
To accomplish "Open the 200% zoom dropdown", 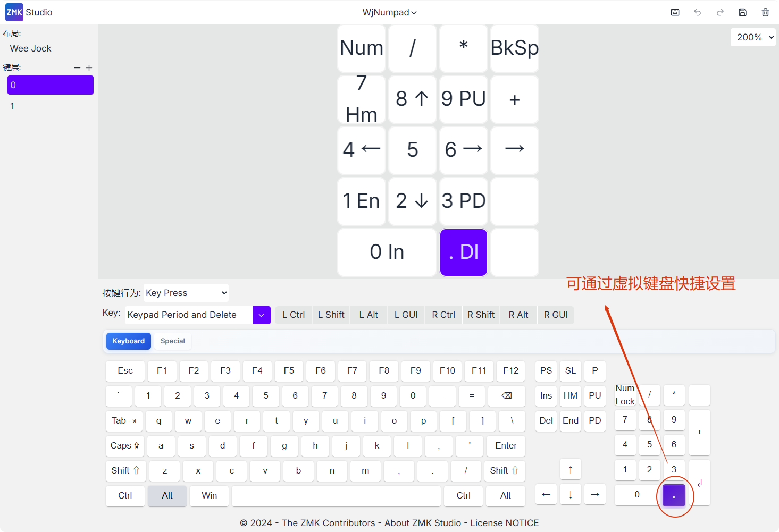I will click(x=753, y=37).
